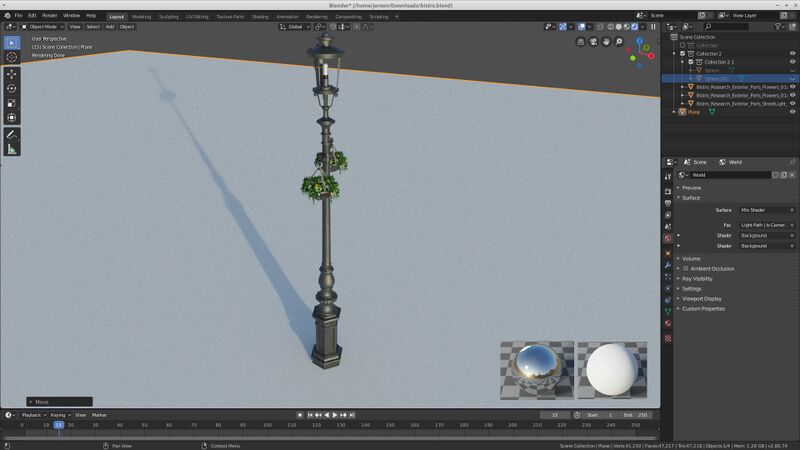Select material preview viewport shading
The image size is (800, 450).
[627, 27]
